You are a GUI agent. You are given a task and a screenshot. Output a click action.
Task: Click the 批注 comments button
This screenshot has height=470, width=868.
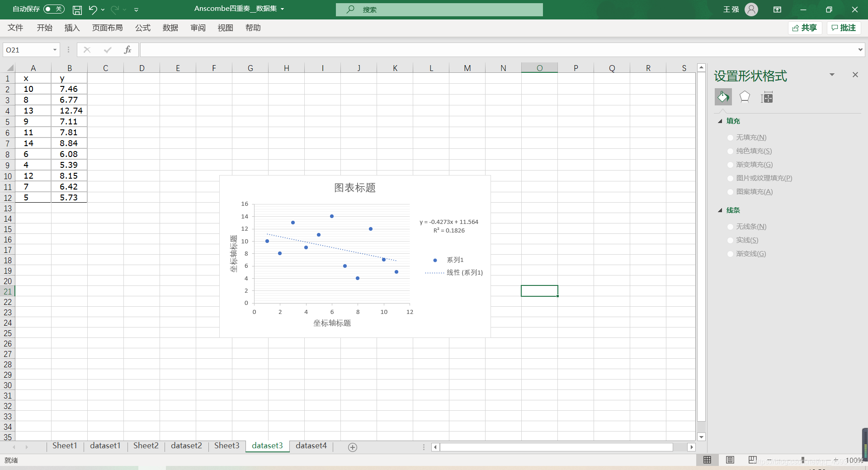pyautogui.click(x=844, y=28)
